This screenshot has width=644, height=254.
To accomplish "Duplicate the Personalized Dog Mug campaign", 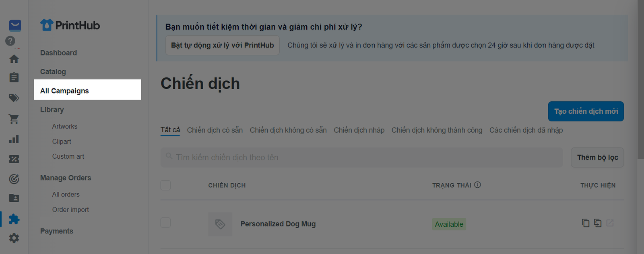I will pos(586,223).
